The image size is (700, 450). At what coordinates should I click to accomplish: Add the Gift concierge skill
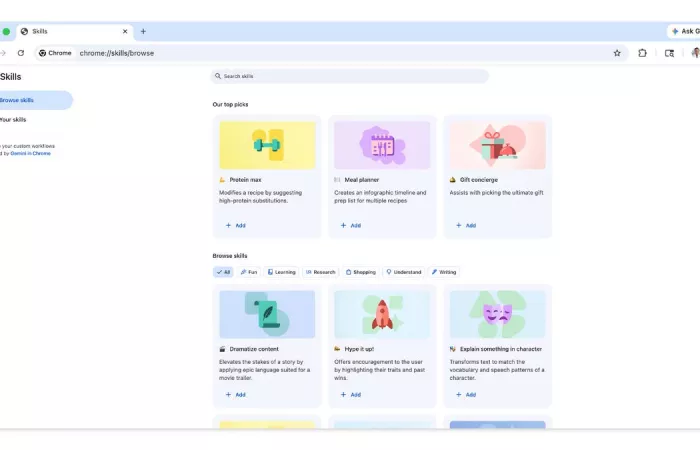pos(466,226)
